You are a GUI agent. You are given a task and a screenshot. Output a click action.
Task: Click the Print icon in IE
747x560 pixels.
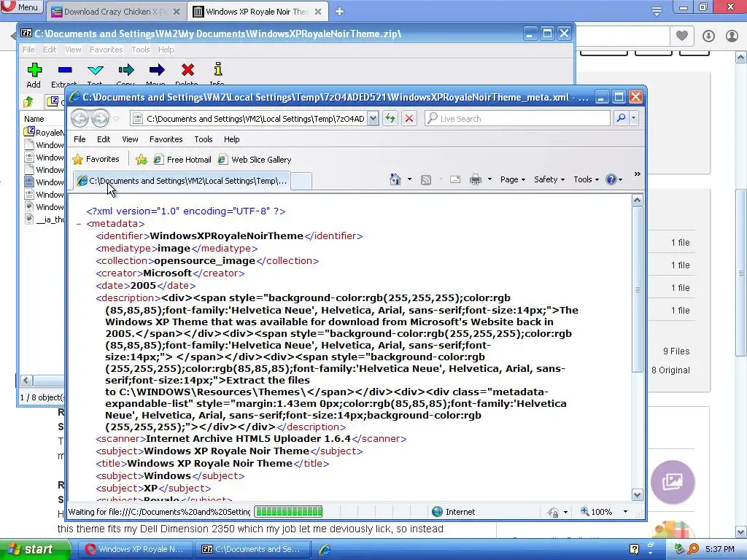tap(475, 179)
